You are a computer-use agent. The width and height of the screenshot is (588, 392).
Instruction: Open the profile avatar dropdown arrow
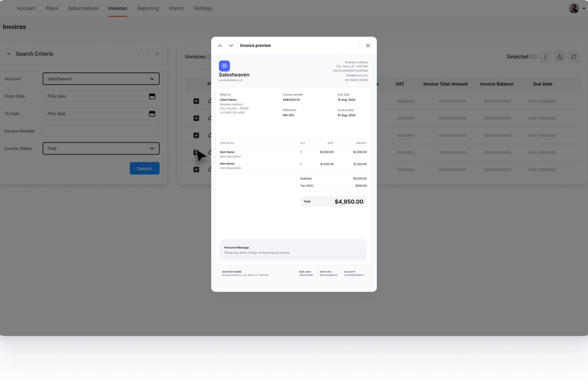click(x=584, y=8)
